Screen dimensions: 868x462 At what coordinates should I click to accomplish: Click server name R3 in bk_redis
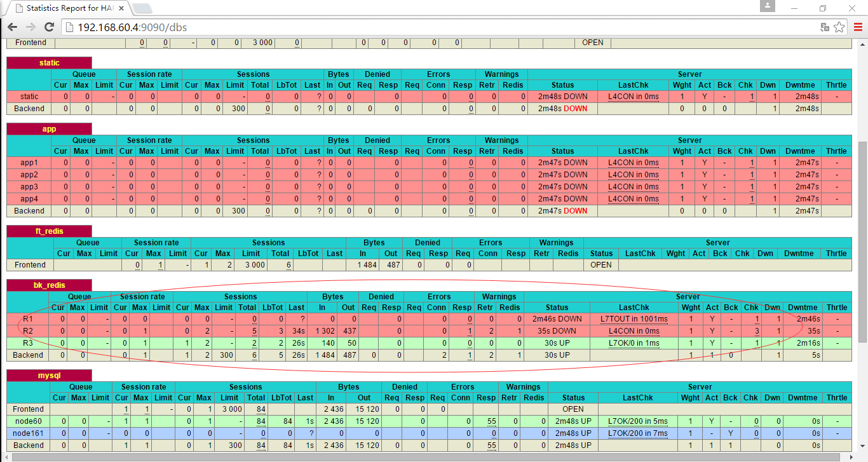click(x=28, y=343)
